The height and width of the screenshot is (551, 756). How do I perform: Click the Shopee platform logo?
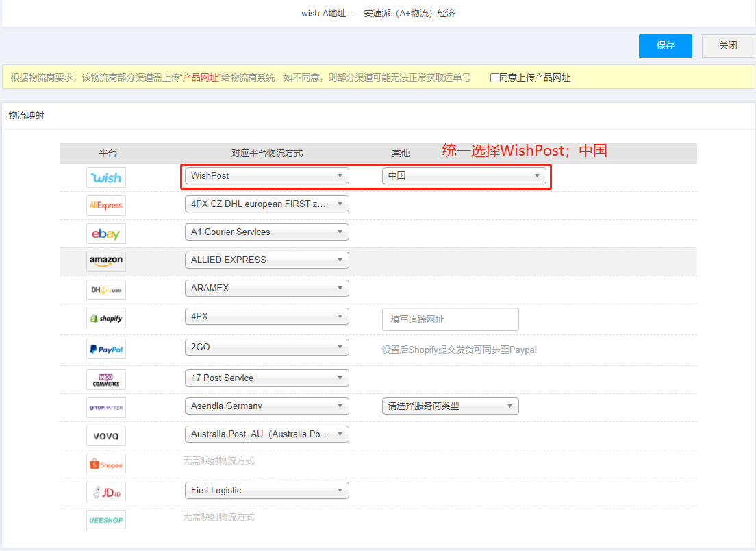coord(106,465)
